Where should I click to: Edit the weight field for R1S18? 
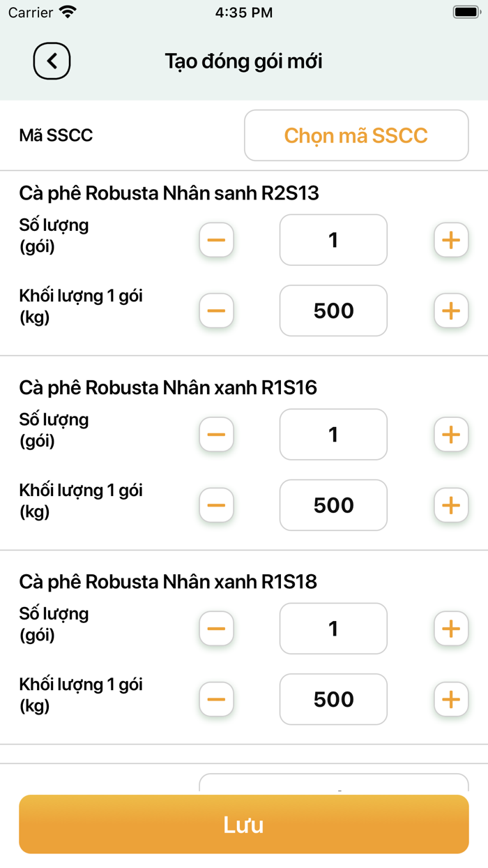333,699
